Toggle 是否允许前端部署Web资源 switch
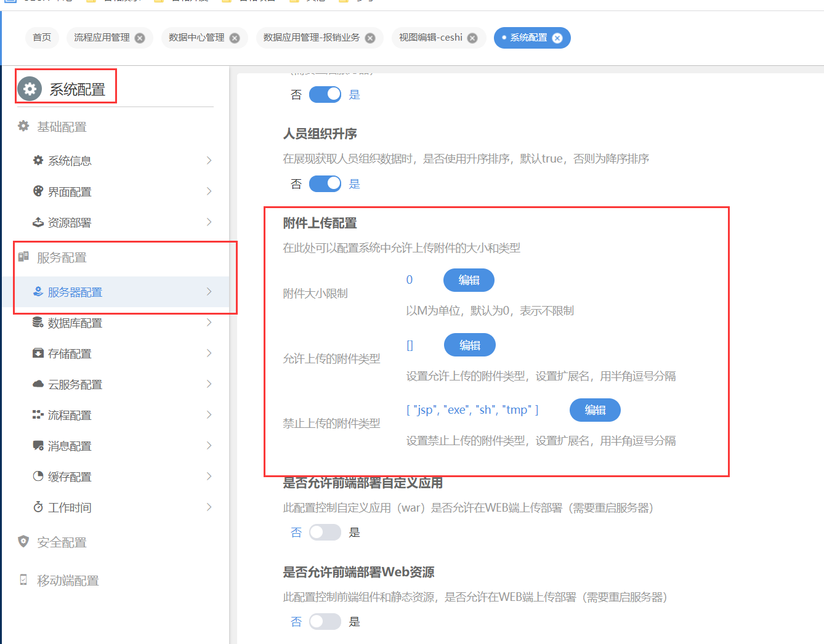824x644 pixels. 325,621
